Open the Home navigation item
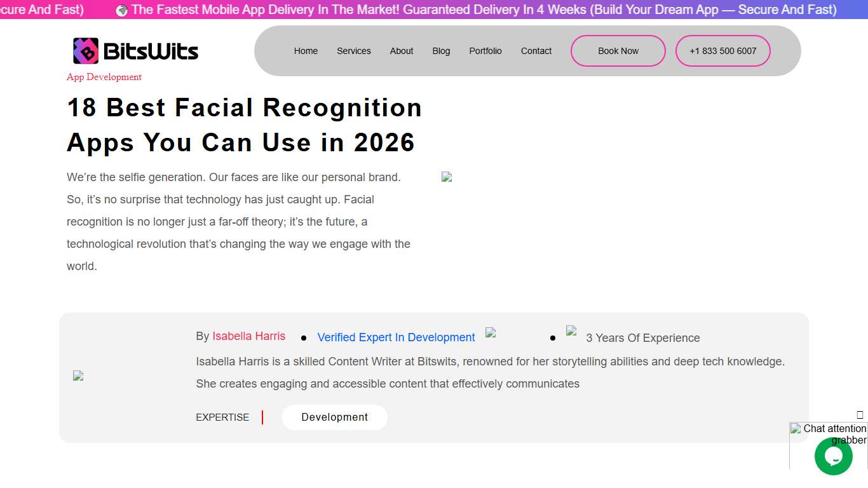 point(306,51)
